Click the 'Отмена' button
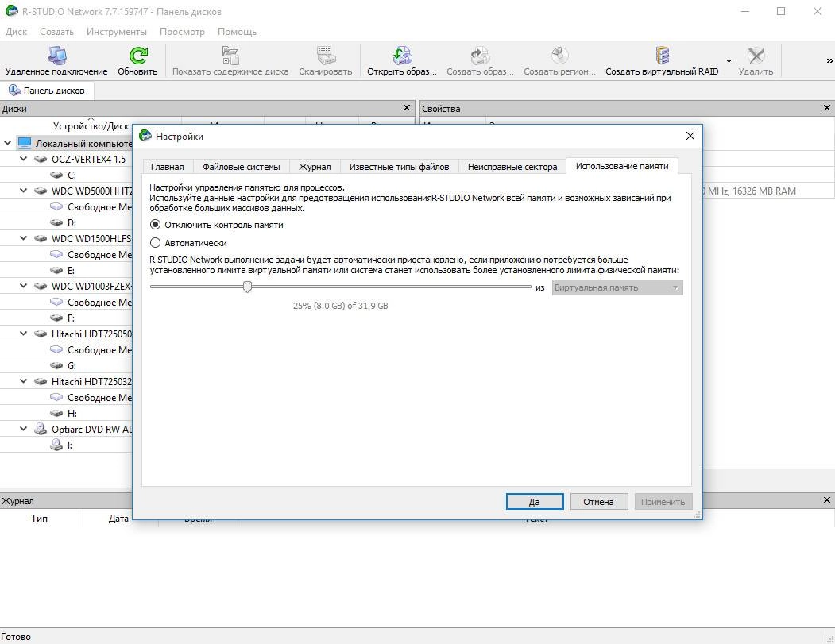This screenshot has height=644, width=835. (x=598, y=501)
